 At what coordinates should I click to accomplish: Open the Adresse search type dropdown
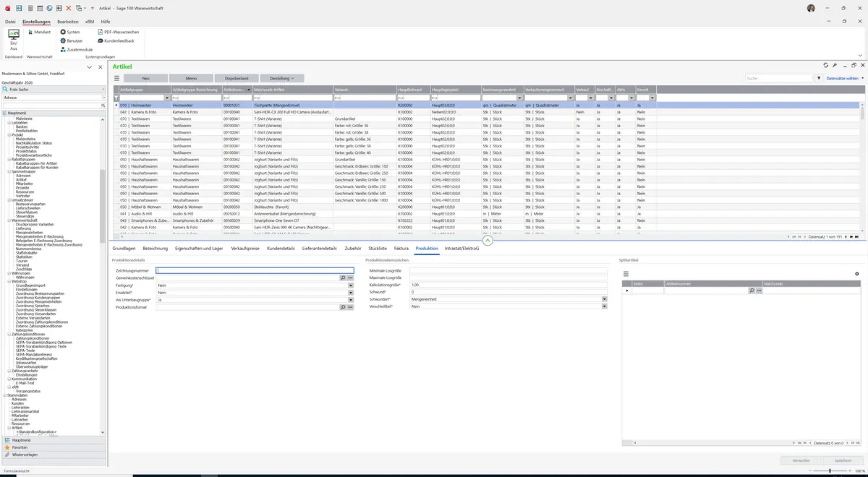pos(103,98)
